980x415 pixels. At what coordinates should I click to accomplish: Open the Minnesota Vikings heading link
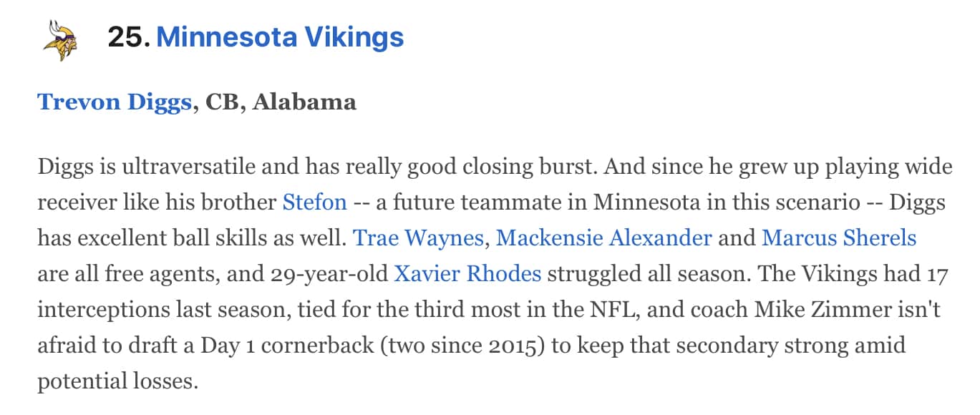point(280,36)
